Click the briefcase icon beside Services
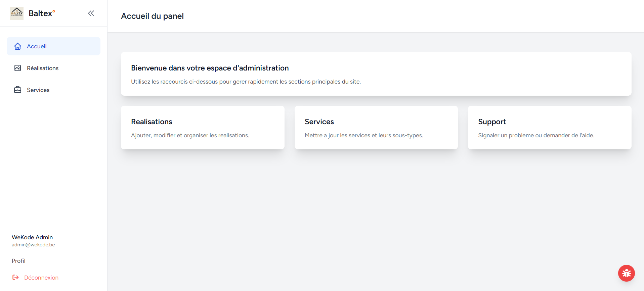This screenshot has height=291, width=644. (x=18, y=90)
